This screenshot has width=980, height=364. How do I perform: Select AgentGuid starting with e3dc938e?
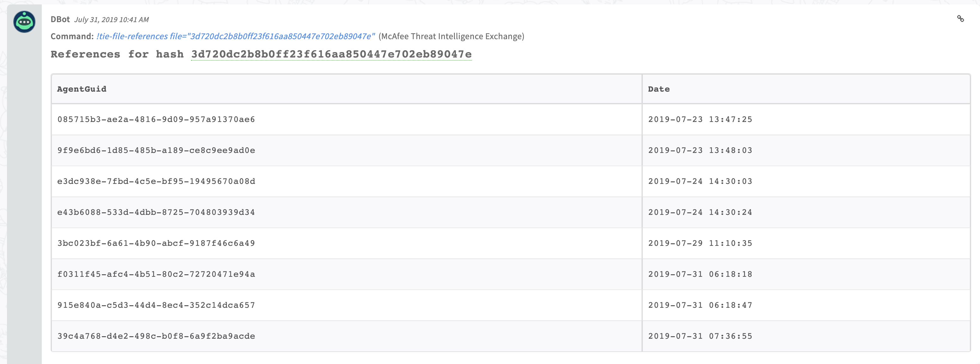pyautogui.click(x=156, y=181)
